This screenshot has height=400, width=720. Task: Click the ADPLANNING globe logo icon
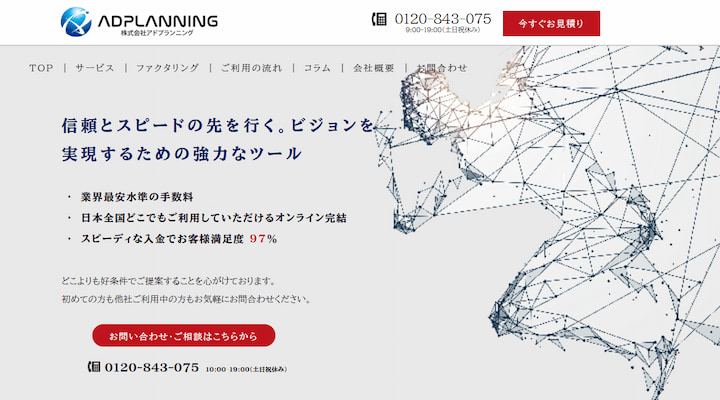pyautogui.click(x=75, y=21)
